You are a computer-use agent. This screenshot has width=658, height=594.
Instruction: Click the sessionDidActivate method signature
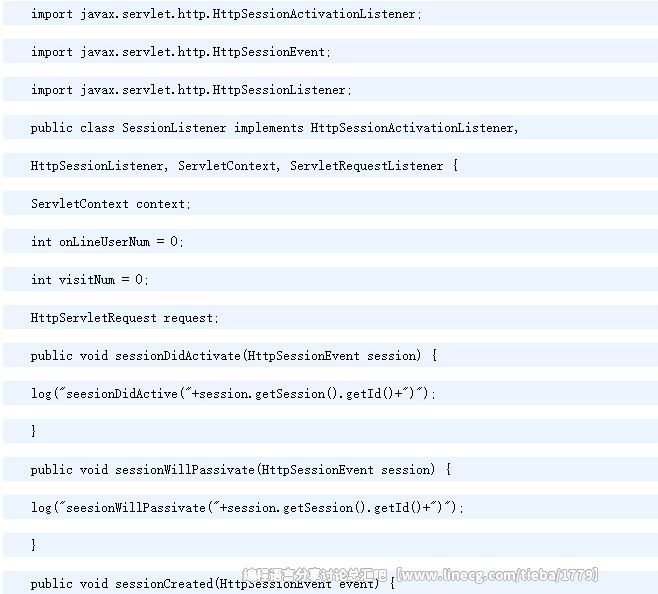tap(234, 356)
